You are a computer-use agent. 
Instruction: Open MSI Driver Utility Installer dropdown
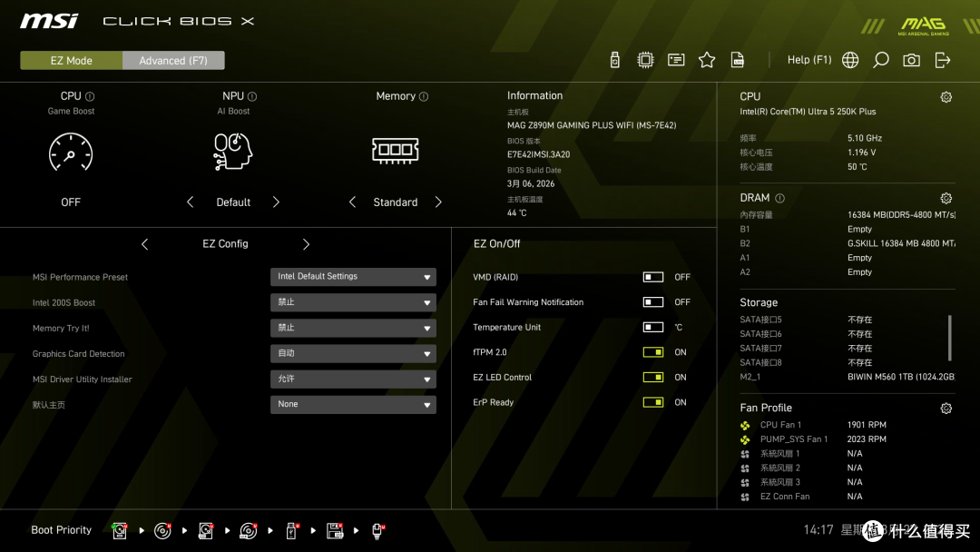[353, 379]
